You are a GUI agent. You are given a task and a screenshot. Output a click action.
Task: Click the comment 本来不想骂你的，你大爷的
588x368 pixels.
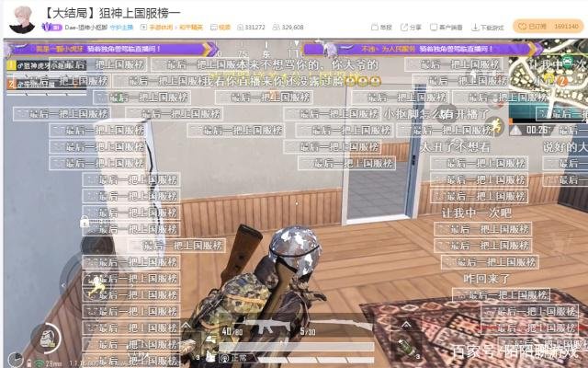coord(308,65)
